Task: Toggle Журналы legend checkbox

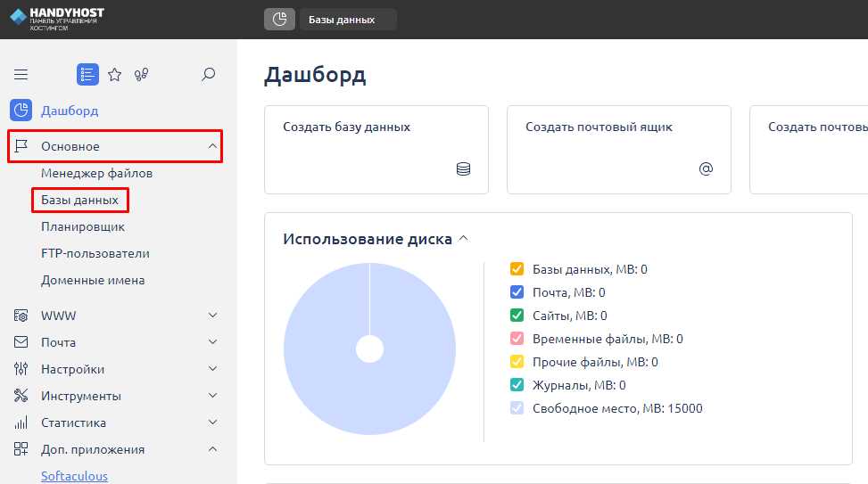Action: coord(517,385)
